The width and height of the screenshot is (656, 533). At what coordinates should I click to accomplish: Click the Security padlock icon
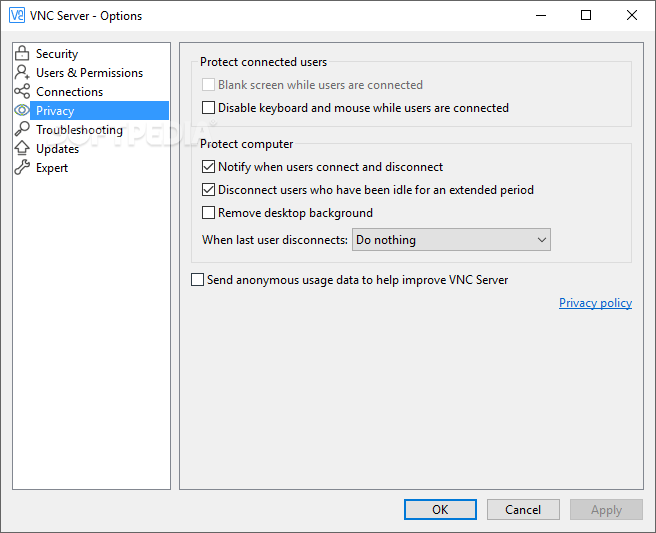[22, 54]
